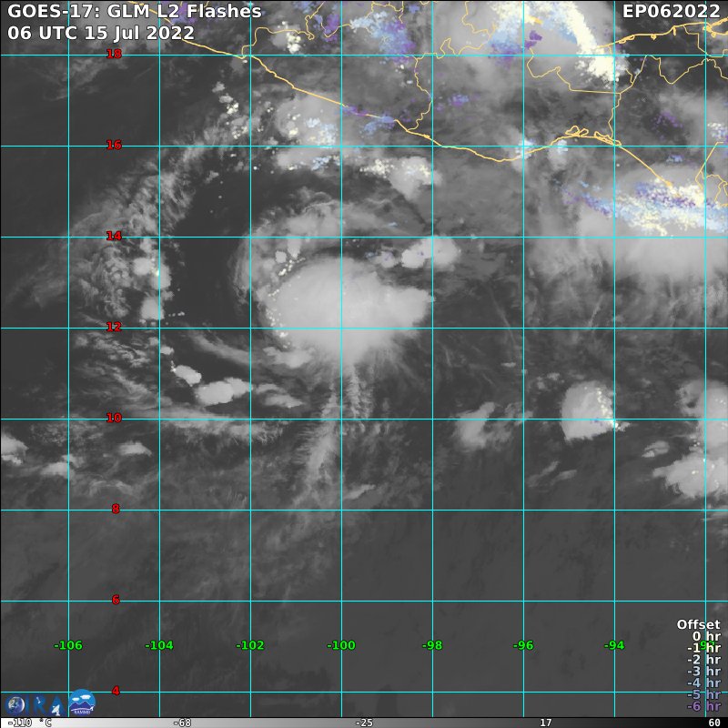The height and width of the screenshot is (728, 728).
Task: Click the longitude label "-104"
Action: click(159, 645)
